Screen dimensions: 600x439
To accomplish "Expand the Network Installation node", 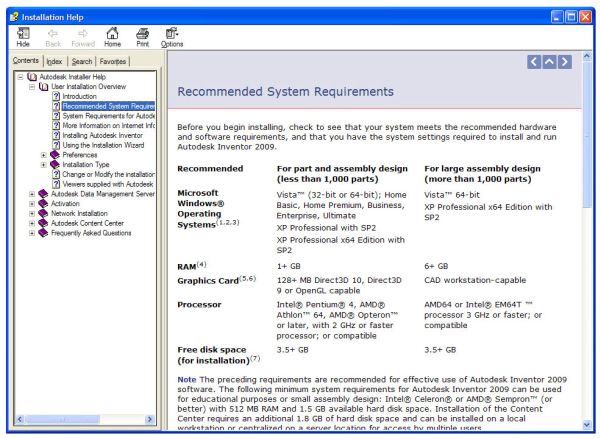I will coord(32,214).
